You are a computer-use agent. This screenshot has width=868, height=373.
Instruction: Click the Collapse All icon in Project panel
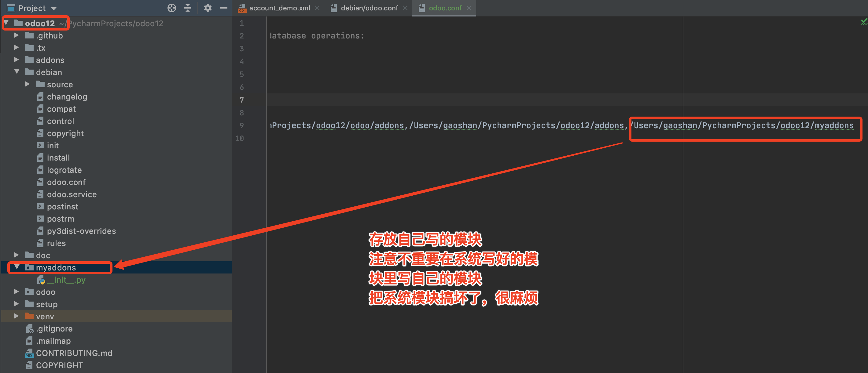tap(188, 8)
